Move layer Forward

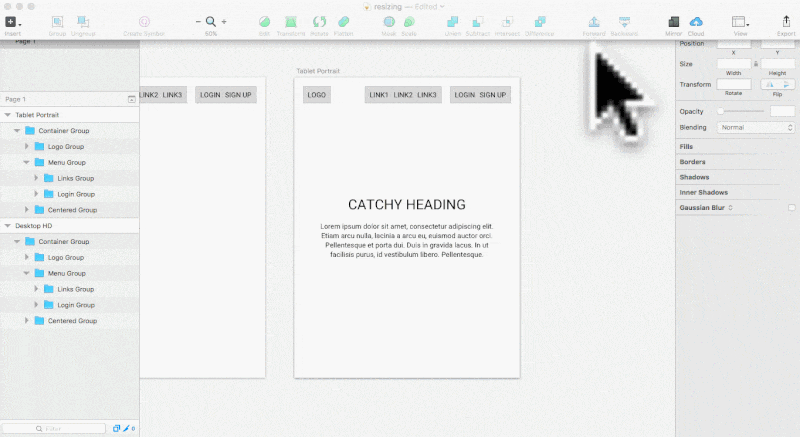(594, 22)
